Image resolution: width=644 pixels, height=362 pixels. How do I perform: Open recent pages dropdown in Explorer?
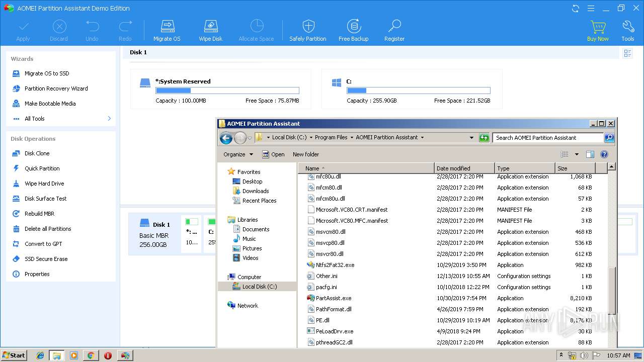[x=250, y=138]
